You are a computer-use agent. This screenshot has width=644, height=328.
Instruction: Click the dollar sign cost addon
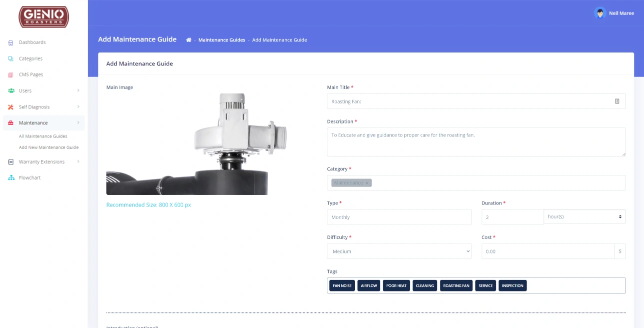620,251
